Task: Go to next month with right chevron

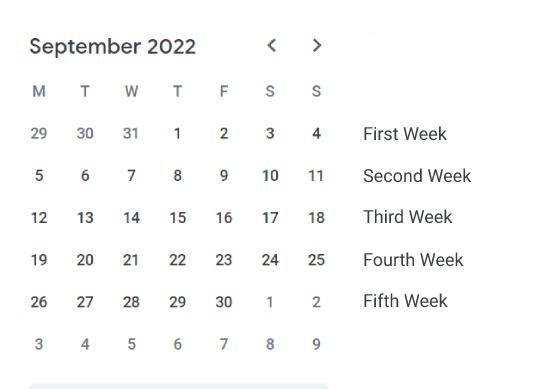Action: 316,45
